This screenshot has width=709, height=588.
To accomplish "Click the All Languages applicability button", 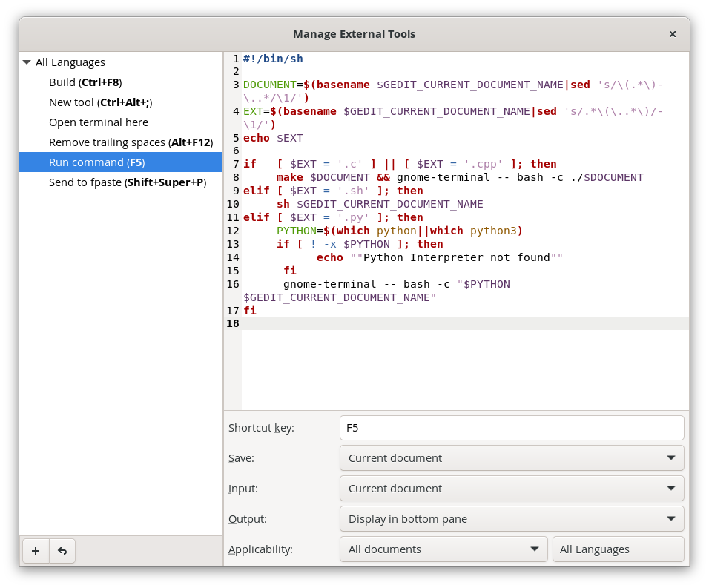I will click(618, 549).
